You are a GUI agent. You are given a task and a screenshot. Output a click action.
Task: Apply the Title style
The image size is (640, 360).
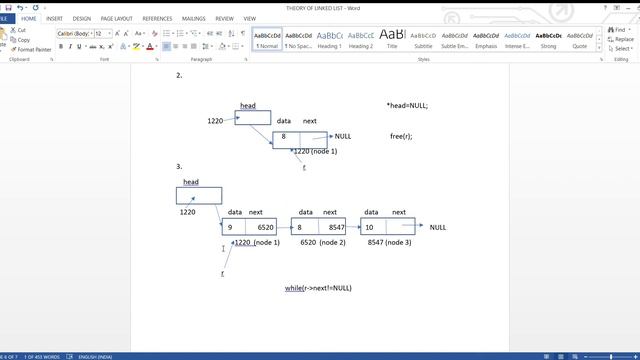(392, 40)
